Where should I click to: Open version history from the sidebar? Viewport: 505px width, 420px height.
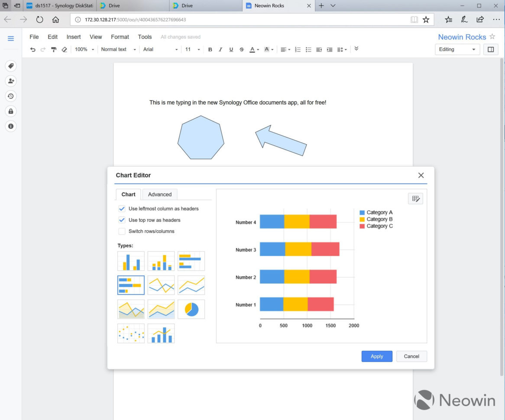(10, 96)
